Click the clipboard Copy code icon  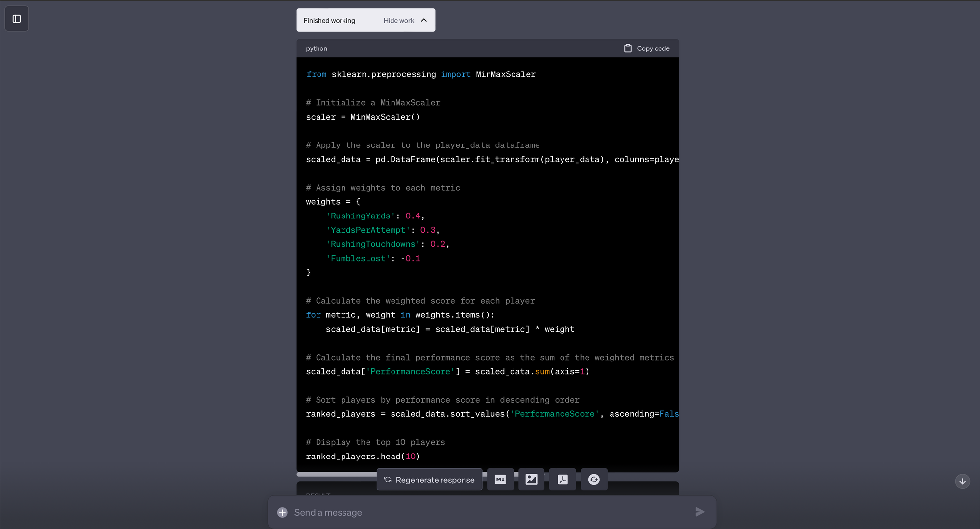pos(628,48)
